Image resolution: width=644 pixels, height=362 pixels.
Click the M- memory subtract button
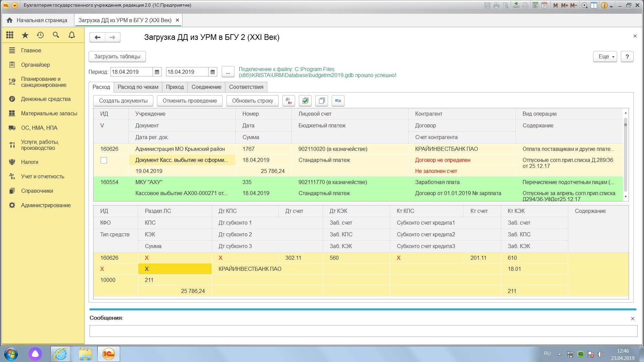pyautogui.click(x=574, y=5)
